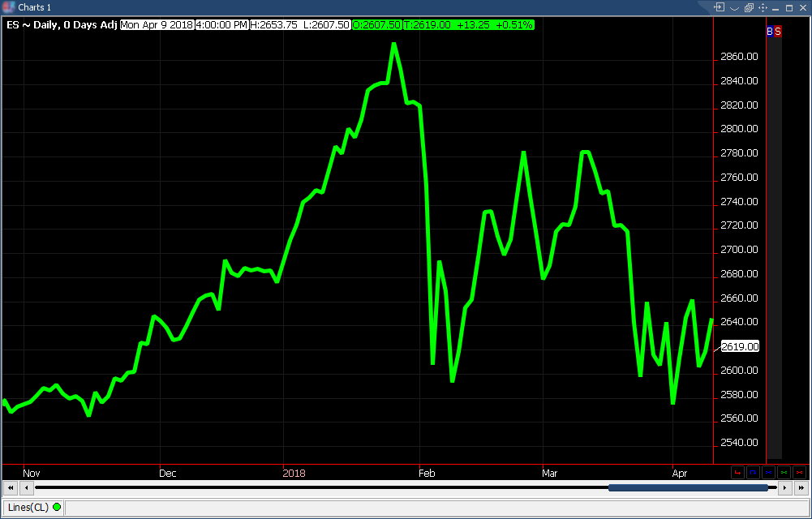Click the 2018 label on time axis
The image size is (812, 519).
coord(294,473)
